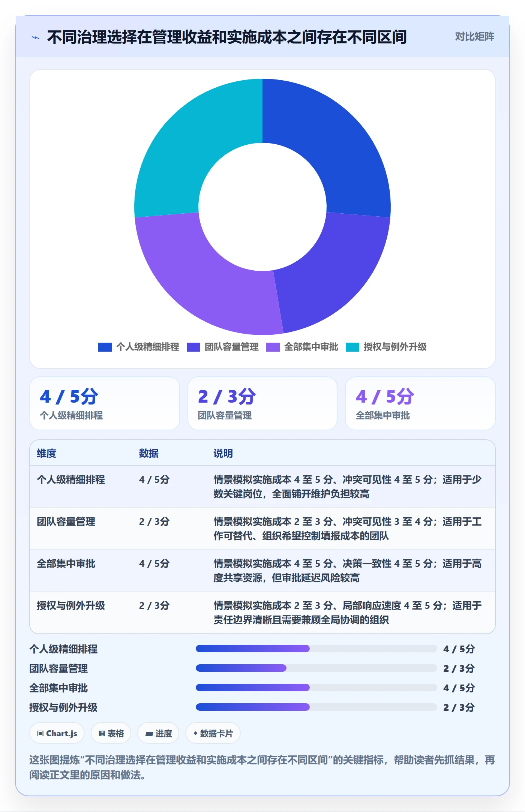Click the 对比矩阵 label in header
Viewport: 525px width, 812px height.
pos(474,37)
